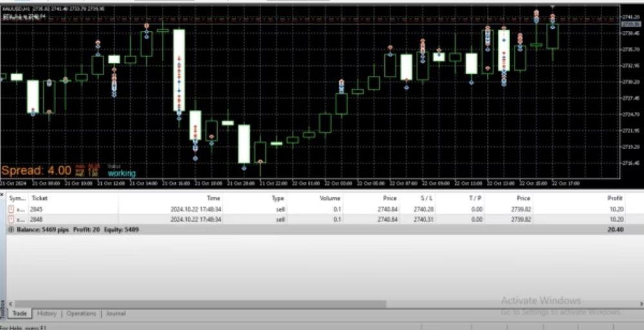Select the Trade tab
The height and width of the screenshot is (330, 644).
click(20, 313)
